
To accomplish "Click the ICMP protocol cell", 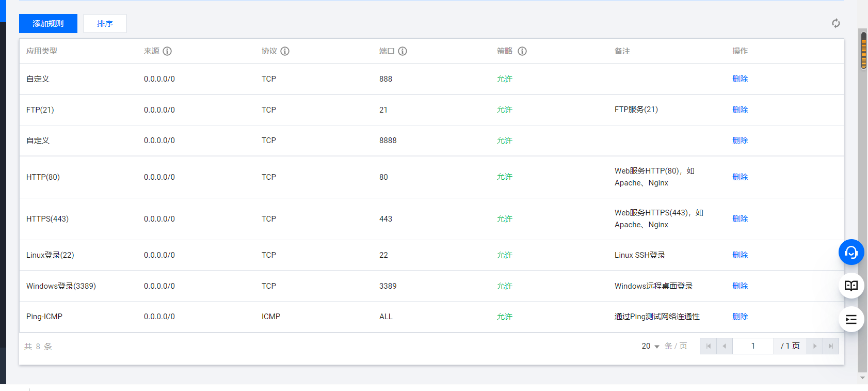I will pos(271,317).
